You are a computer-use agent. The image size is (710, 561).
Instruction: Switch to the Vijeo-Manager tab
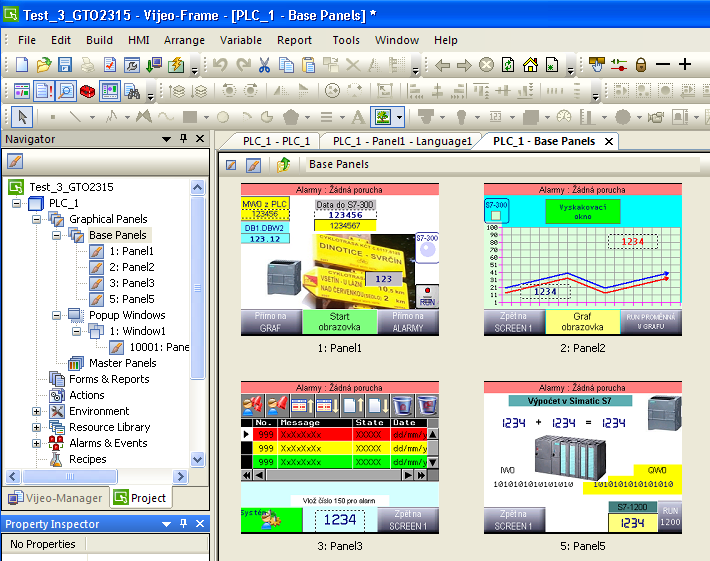tap(56, 498)
